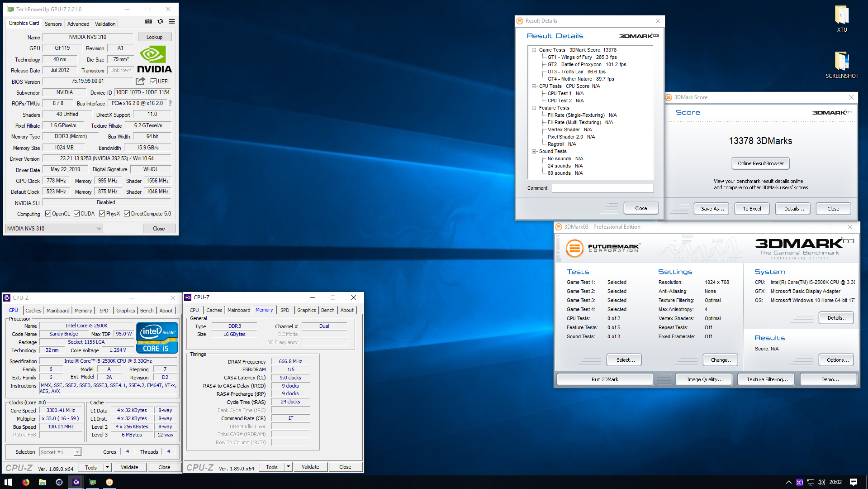The image size is (868, 489).
Task: Click the Options... button under Results
Action: pos(837,360)
